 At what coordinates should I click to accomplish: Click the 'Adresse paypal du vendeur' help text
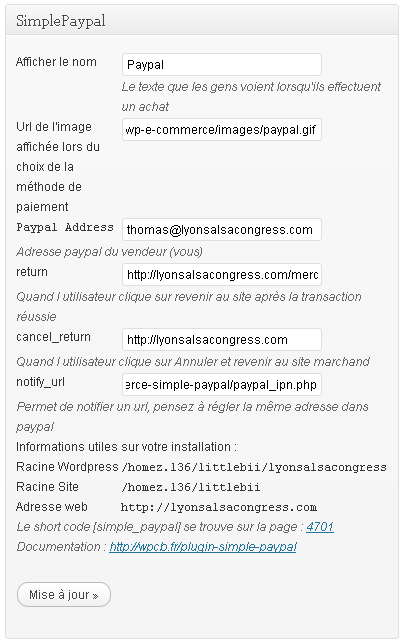110,251
